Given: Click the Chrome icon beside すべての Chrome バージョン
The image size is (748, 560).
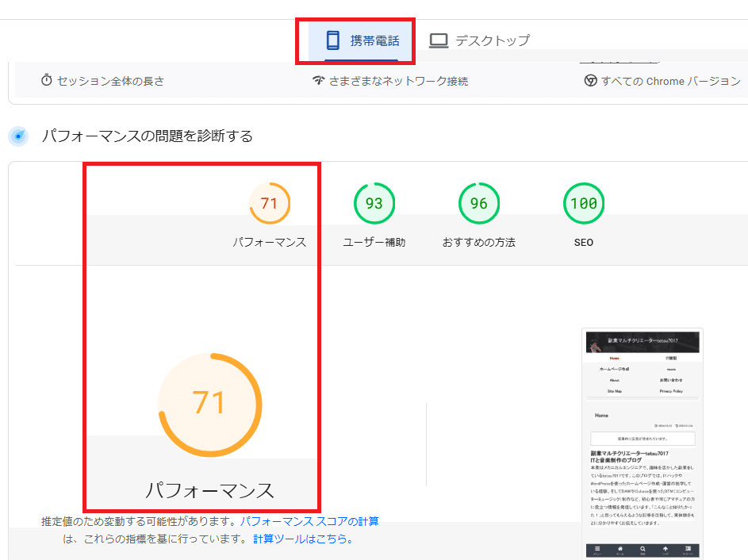Looking at the screenshot, I should coord(589,80).
